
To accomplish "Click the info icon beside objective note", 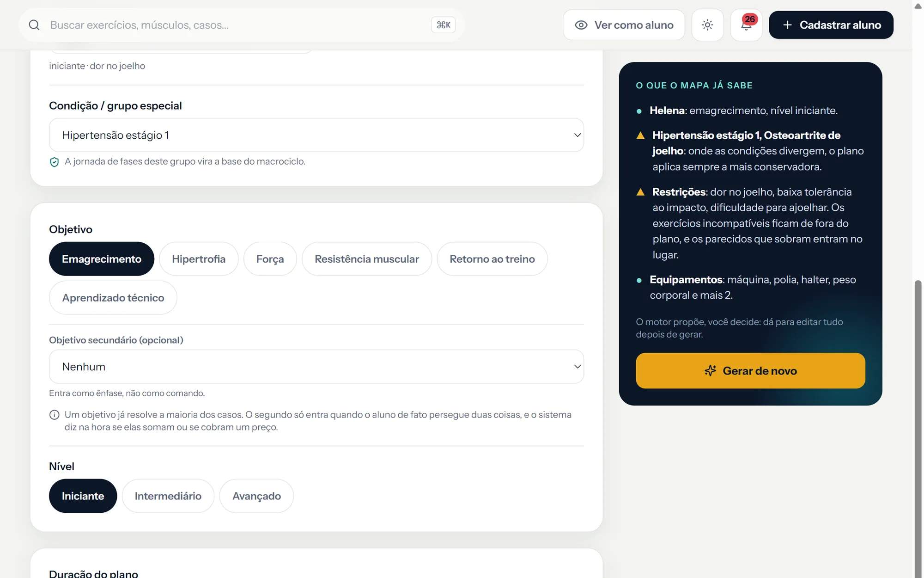I will [54, 415].
